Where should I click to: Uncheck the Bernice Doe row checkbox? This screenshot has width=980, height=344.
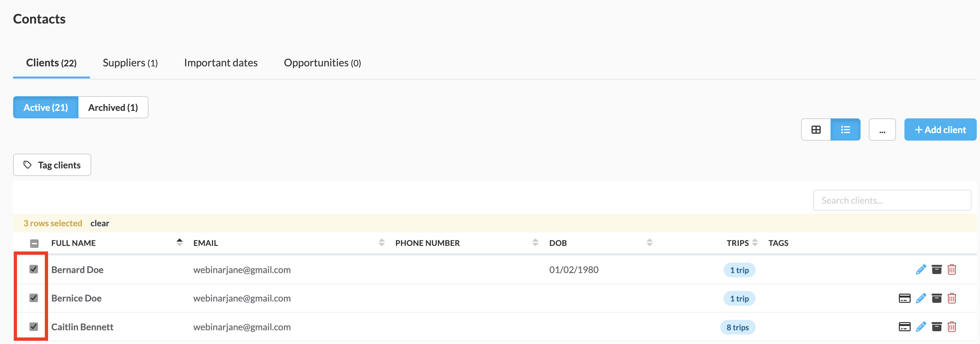tap(34, 298)
